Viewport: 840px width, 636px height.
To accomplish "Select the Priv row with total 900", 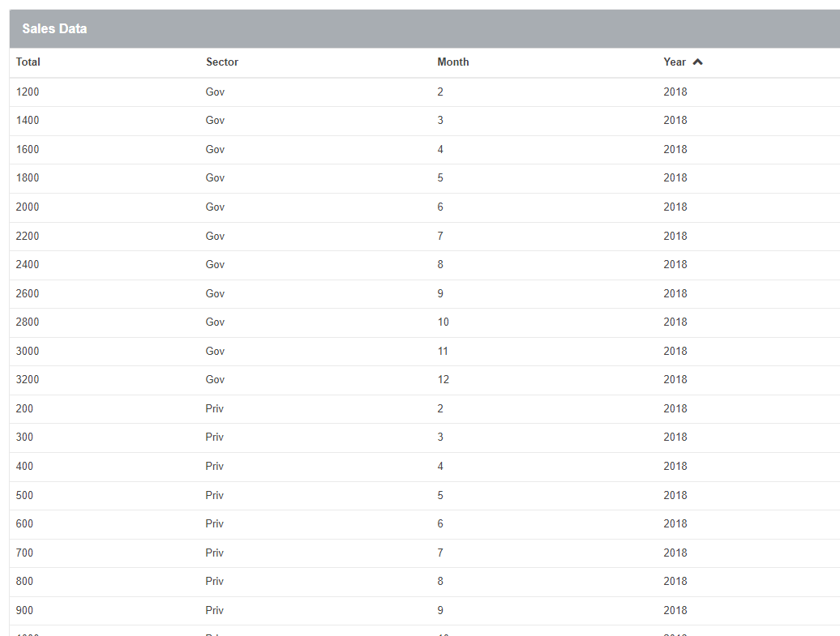I will tap(25, 611).
